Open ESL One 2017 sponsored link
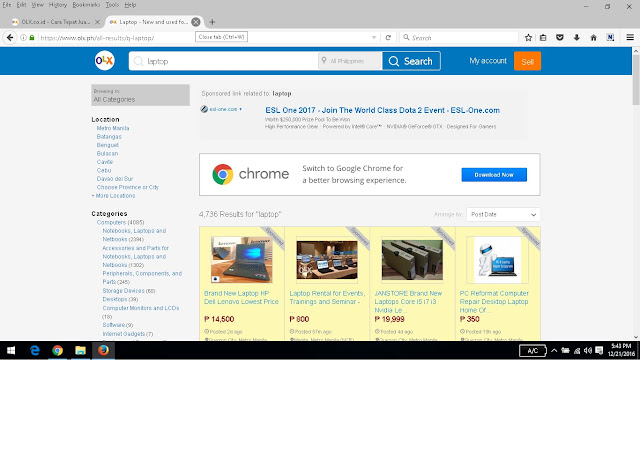Screen dimensions: 640x475 pos(382,110)
